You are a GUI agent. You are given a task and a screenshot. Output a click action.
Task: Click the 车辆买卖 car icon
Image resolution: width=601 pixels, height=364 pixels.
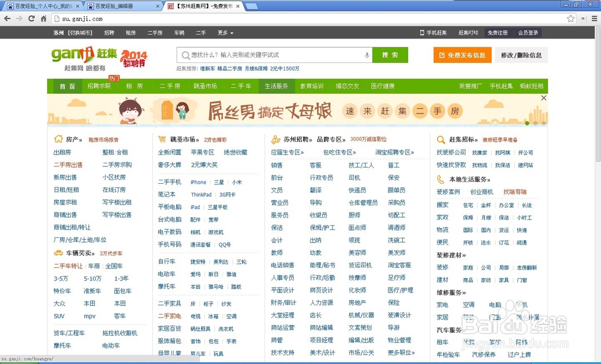pyautogui.click(x=58, y=253)
